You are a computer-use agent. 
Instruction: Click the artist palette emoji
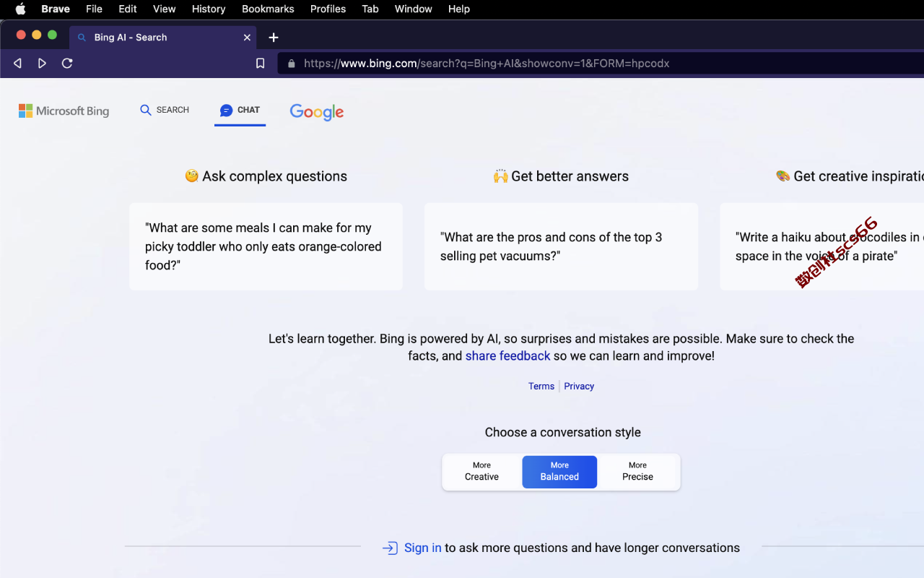(x=783, y=176)
